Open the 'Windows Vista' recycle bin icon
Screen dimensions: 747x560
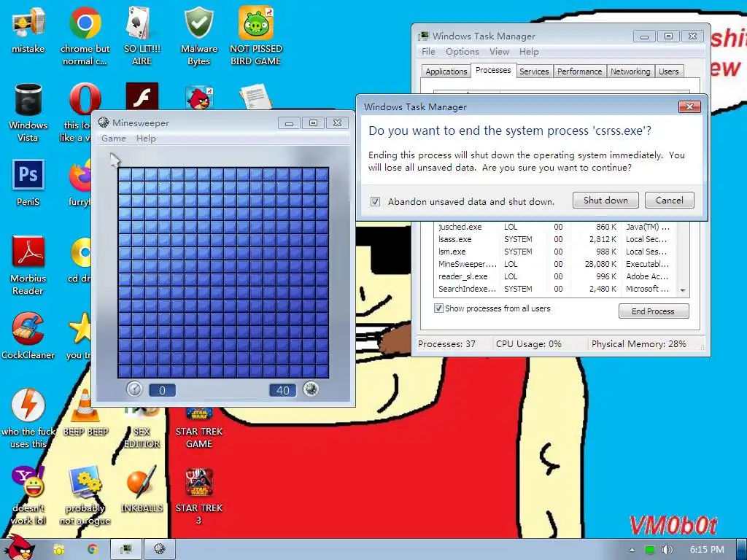[28, 112]
